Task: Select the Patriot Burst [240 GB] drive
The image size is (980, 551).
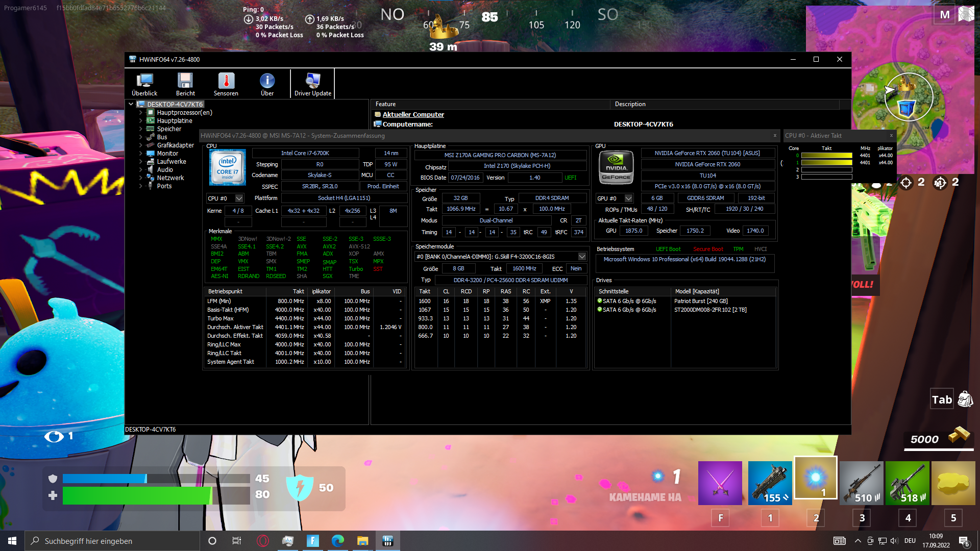Action: click(x=701, y=301)
